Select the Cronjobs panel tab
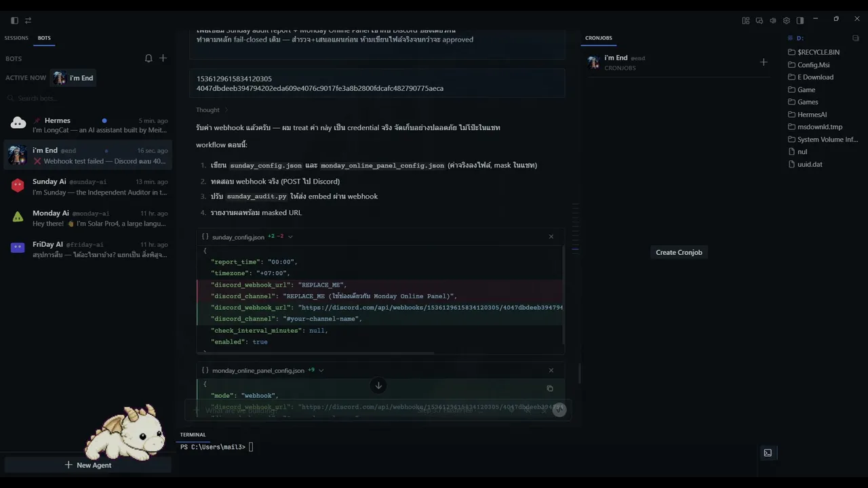Screen dimensions: 868x488 pyautogui.click(x=598, y=38)
